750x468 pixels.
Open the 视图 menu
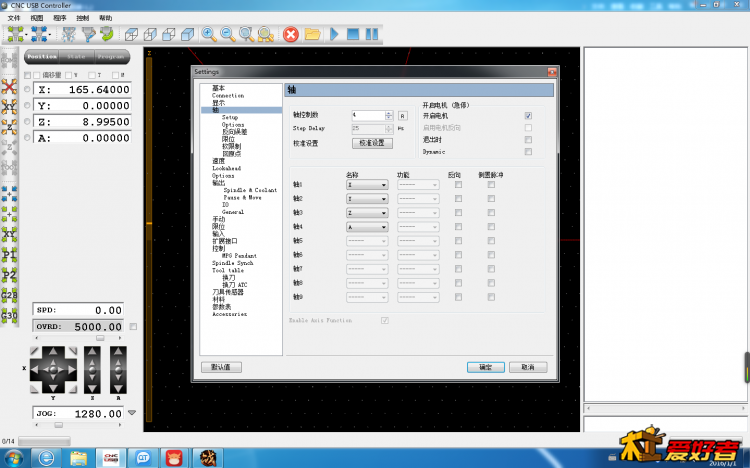pos(37,18)
